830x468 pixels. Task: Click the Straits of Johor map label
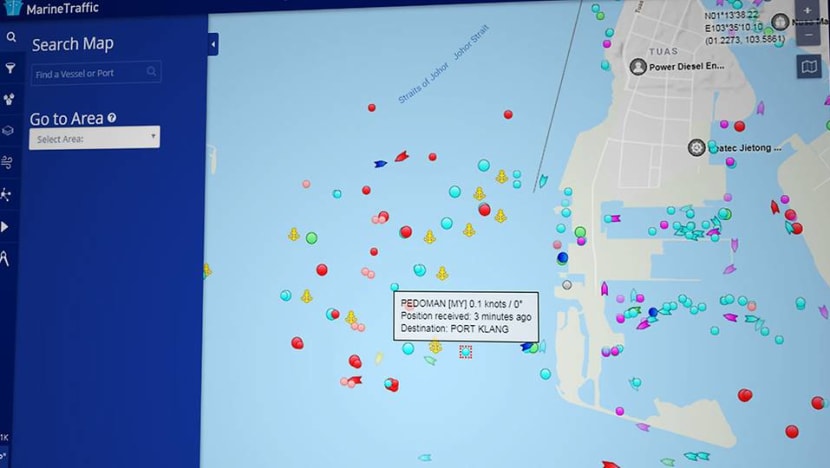(x=423, y=83)
